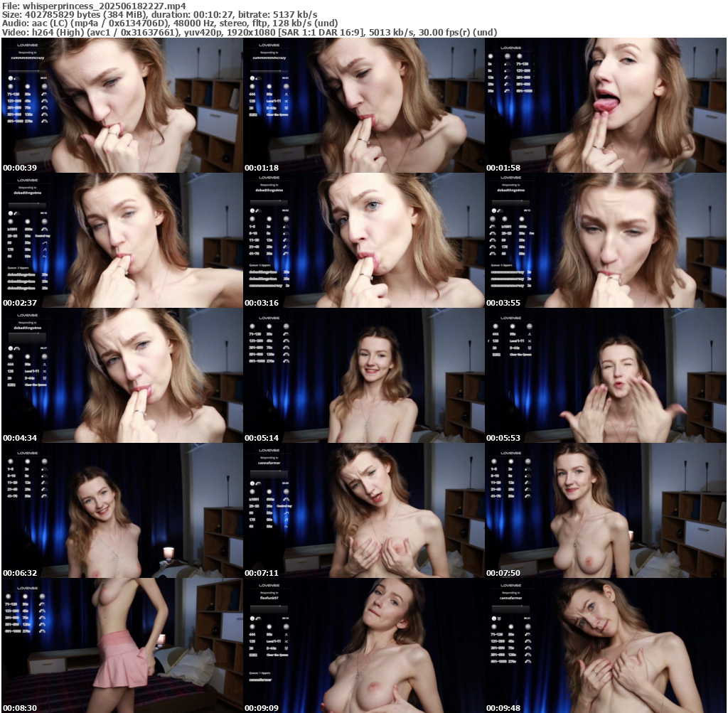The image size is (728, 713).
Task: Click the thumbnail at 00:08:30
Action: click(x=122, y=645)
